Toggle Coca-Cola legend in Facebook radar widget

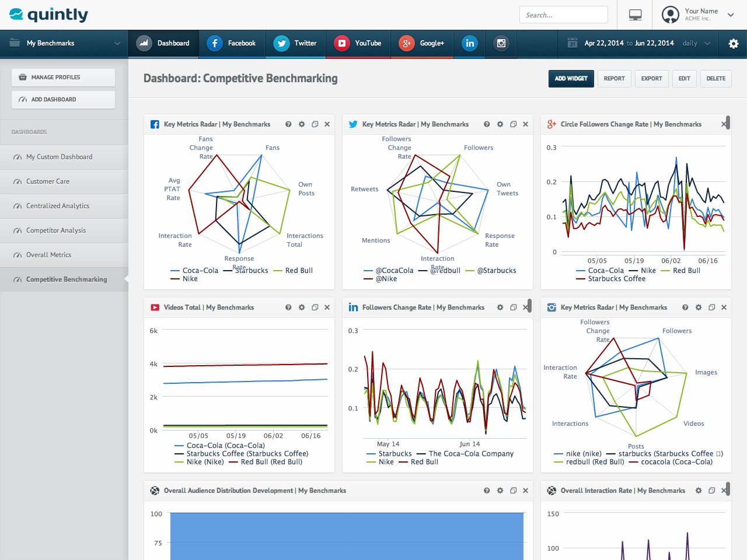[194, 271]
